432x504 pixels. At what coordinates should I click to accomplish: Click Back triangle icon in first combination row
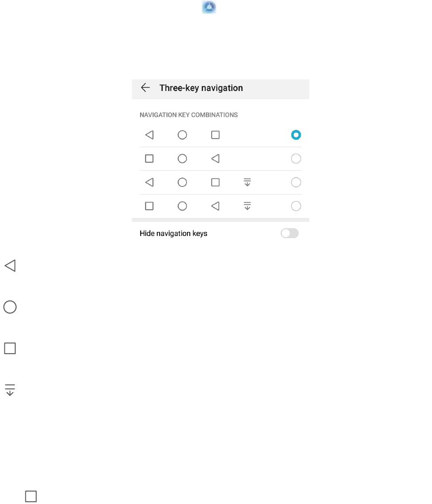click(150, 135)
